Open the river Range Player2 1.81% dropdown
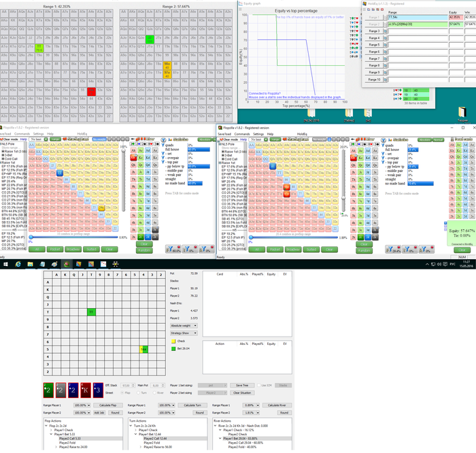The height and width of the screenshot is (453, 476). tap(251, 413)
